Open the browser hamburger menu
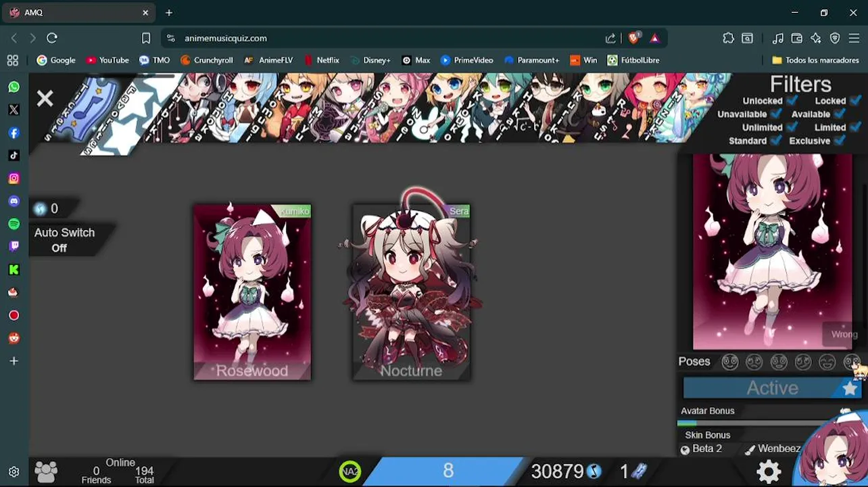This screenshot has width=868, height=487. tap(854, 38)
